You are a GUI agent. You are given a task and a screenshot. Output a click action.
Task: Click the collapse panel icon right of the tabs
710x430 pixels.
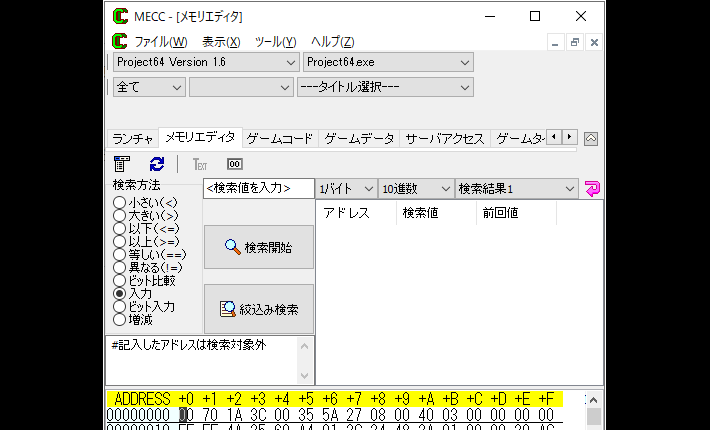click(x=591, y=139)
